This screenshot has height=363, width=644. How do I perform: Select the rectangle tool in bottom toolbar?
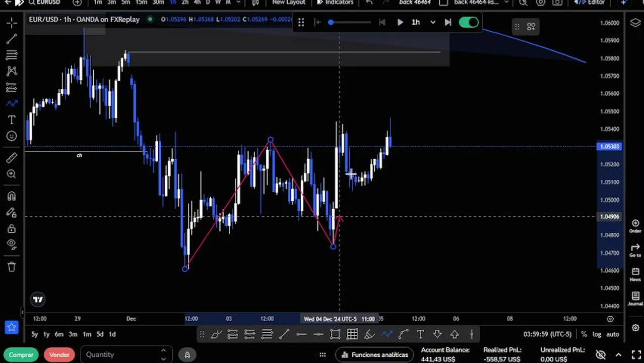click(335, 334)
